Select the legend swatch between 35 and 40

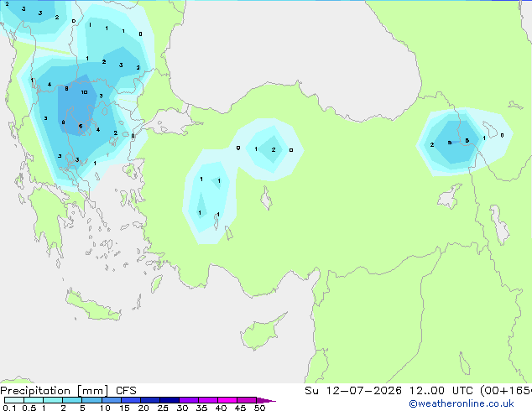(207, 400)
